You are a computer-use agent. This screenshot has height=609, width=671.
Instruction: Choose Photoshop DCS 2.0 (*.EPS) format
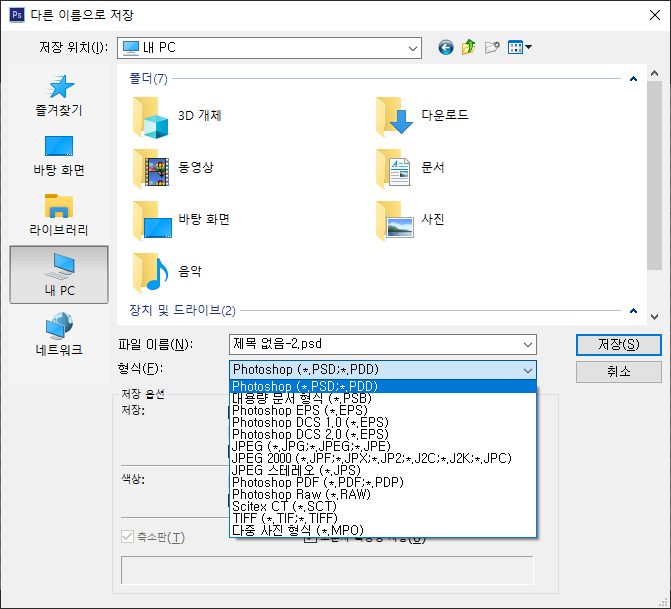383,434
